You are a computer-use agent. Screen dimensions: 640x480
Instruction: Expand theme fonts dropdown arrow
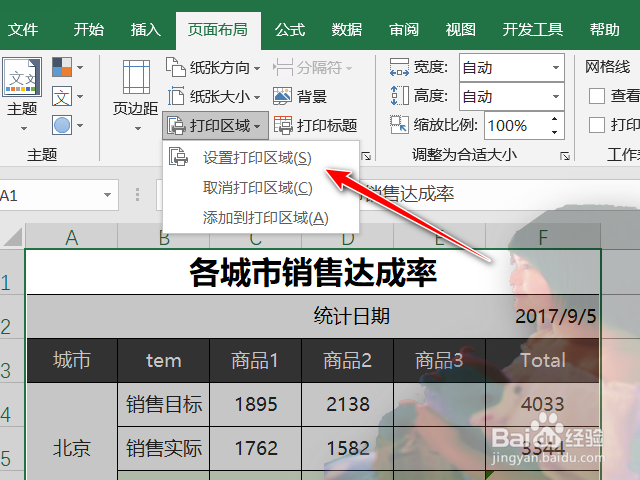[80, 96]
